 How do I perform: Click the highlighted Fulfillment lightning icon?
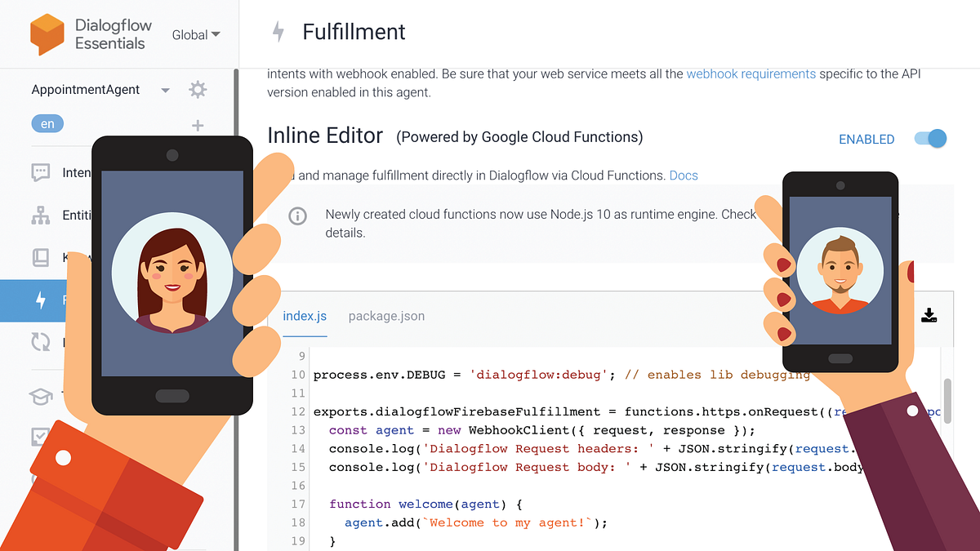[40, 300]
